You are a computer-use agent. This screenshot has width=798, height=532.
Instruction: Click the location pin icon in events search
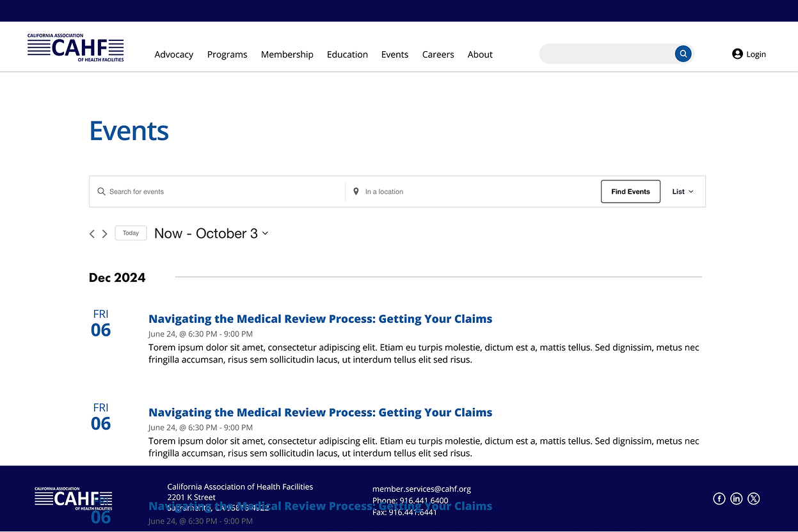pyautogui.click(x=356, y=191)
